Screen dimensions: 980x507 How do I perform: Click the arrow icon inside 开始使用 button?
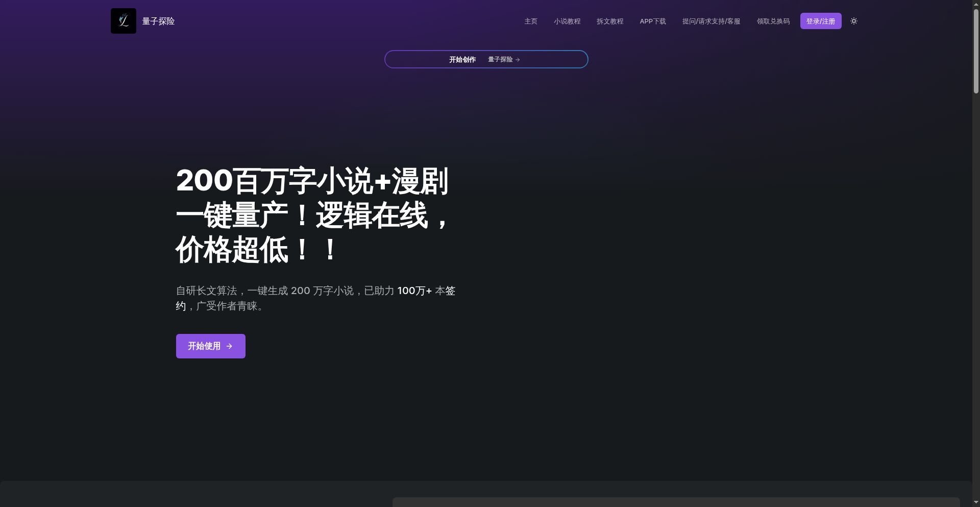pyautogui.click(x=230, y=346)
